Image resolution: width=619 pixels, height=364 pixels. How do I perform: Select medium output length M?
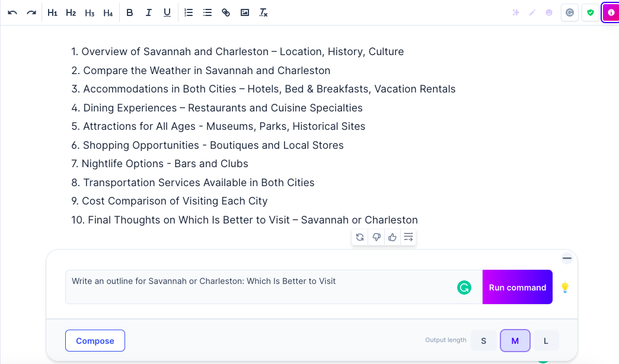pos(515,341)
